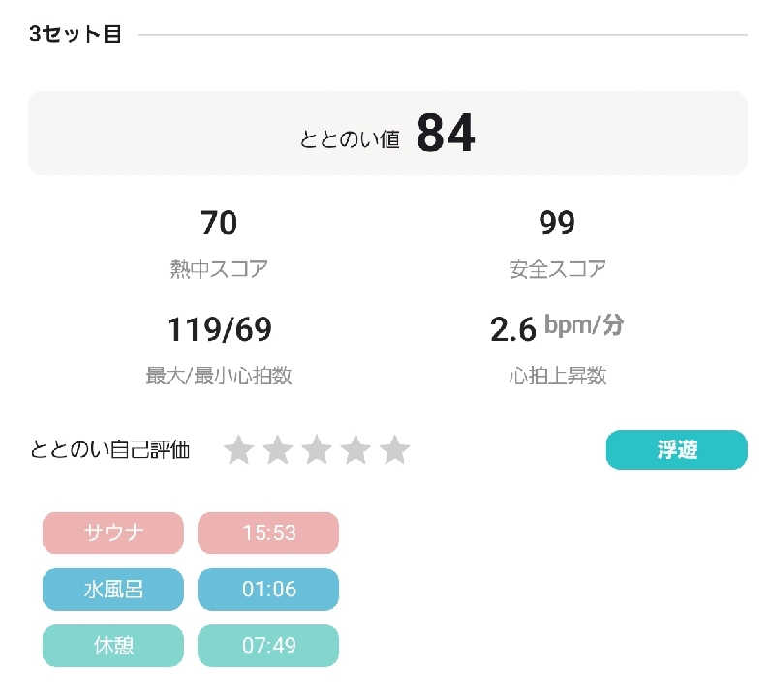Select the 119/69 heart rate value
Viewport: 775px width, 700px height.
[x=219, y=330]
